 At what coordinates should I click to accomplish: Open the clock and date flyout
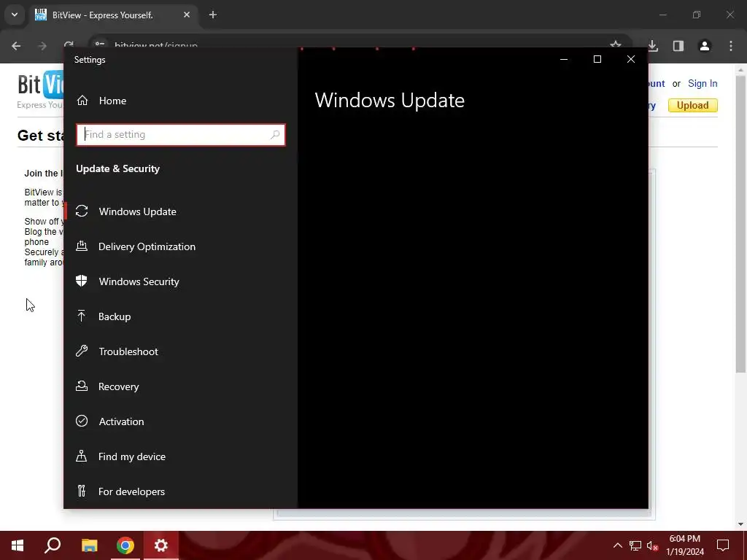(684, 545)
